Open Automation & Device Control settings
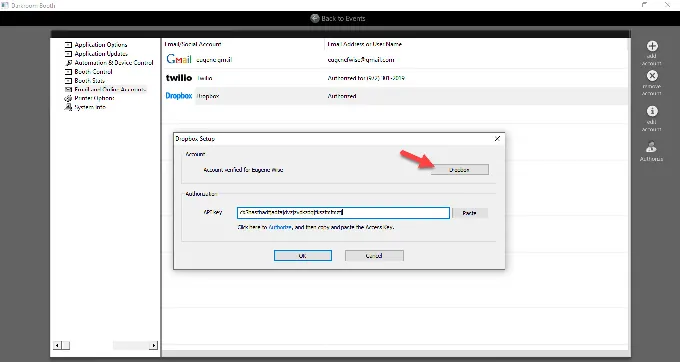The height and width of the screenshot is (362, 680). (114, 62)
